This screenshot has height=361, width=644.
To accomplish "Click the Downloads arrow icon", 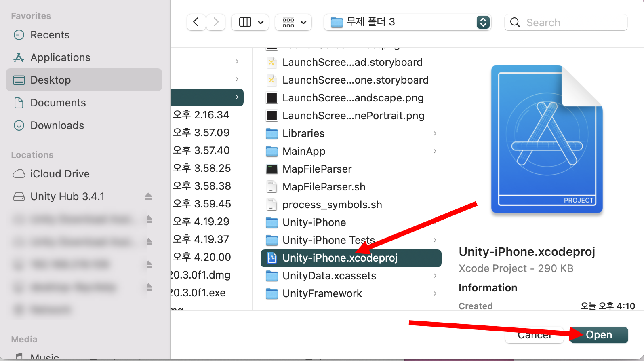I will click(19, 125).
